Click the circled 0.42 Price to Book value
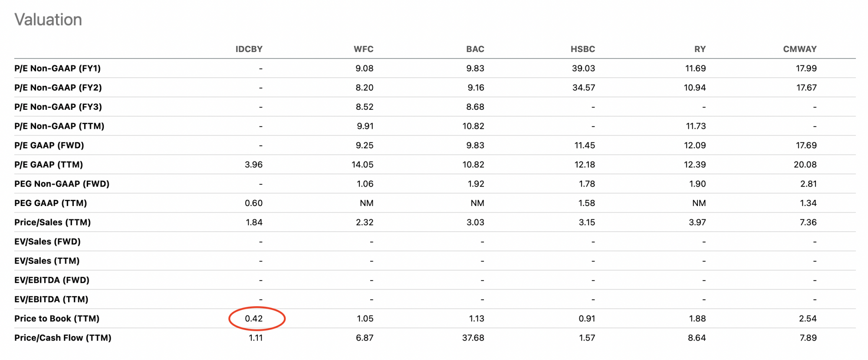Screen dimensions: 868x360 (x=254, y=318)
